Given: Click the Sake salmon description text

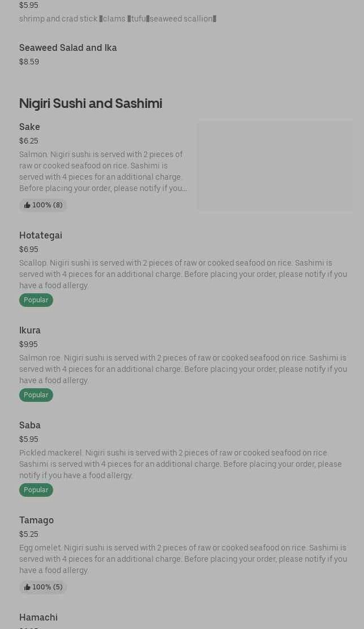Looking at the screenshot, I should tap(103, 171).
